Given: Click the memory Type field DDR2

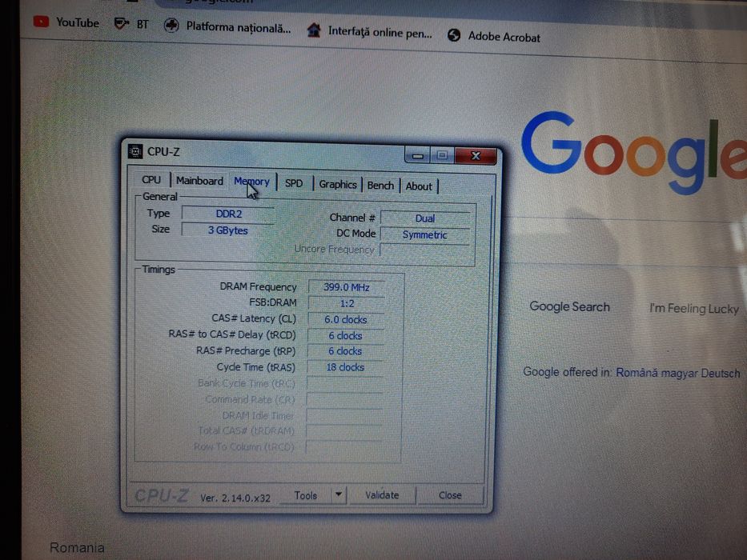Looking at the screenshot, I should pyautogui.click(x=228, y=214).
